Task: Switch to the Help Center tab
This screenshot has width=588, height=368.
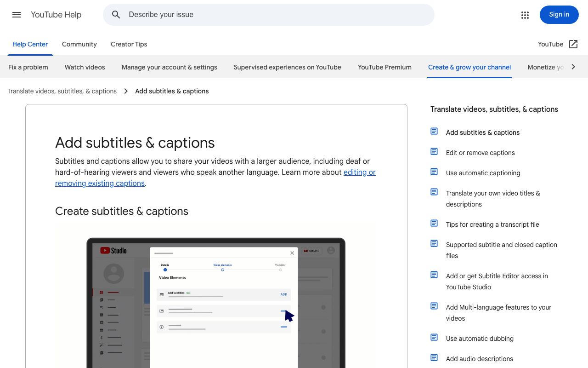Action: point(30,44)
